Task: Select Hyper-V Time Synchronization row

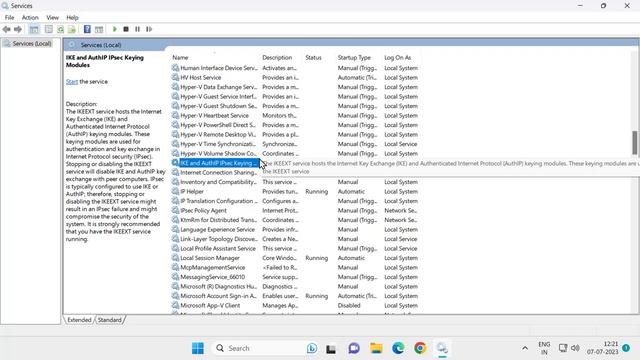Action: [296, 144]
